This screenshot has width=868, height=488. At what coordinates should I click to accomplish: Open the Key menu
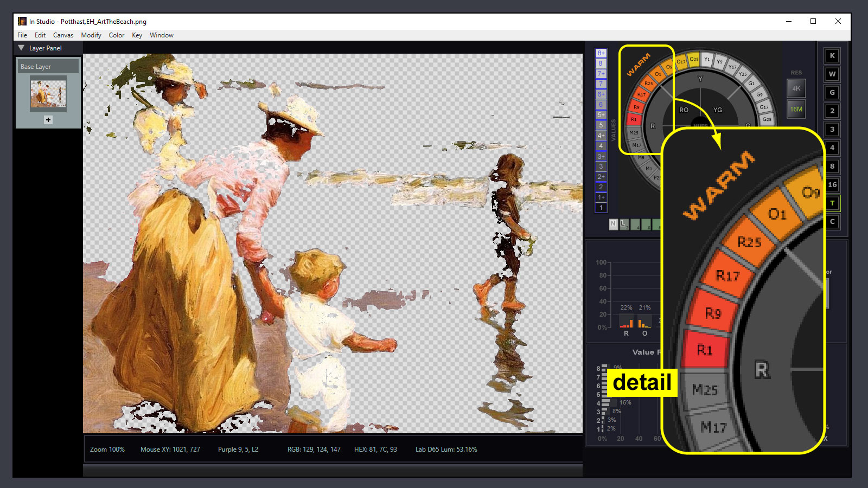tap(137, 35)
